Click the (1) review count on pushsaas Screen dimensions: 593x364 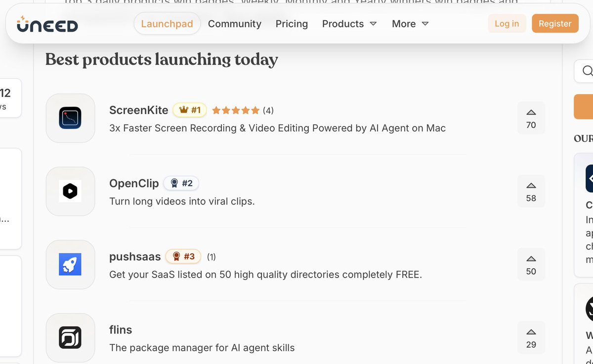[212, 257]
